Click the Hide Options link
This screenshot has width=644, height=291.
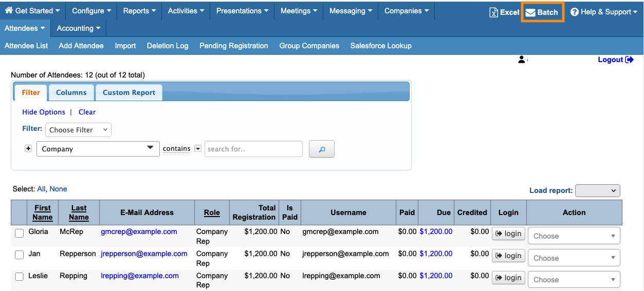tap(44, 112)
